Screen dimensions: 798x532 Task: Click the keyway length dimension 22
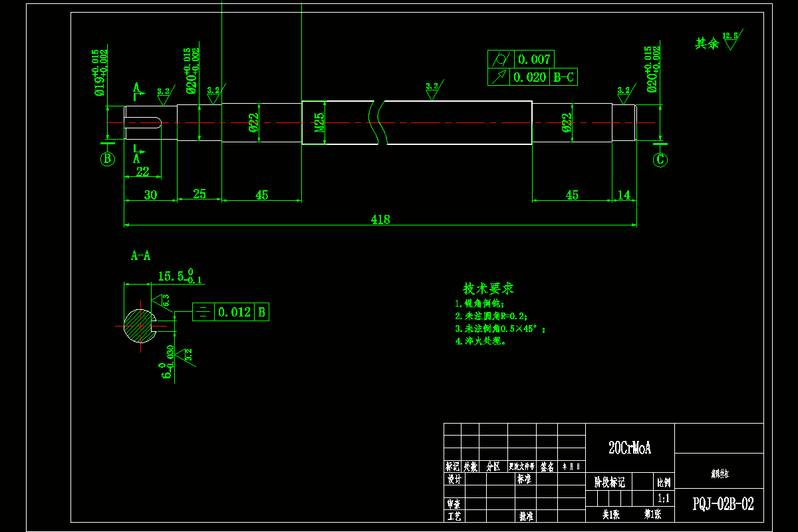[x=142, y=172]
